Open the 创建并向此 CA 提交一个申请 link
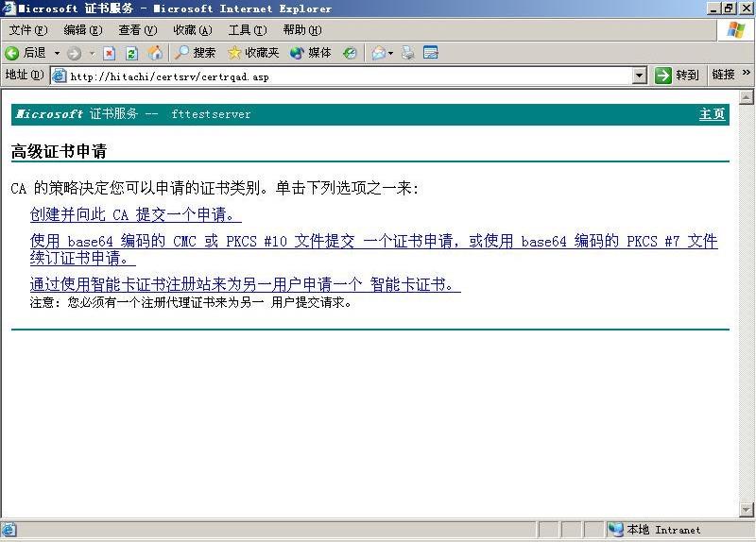Viewport: 756px width, 542px height. coord(135,214)
